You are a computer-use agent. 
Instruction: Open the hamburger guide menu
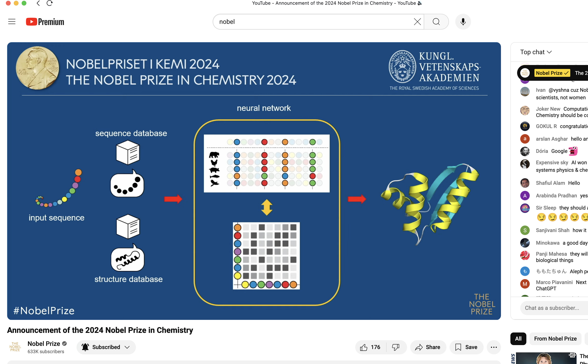(12, 22)
